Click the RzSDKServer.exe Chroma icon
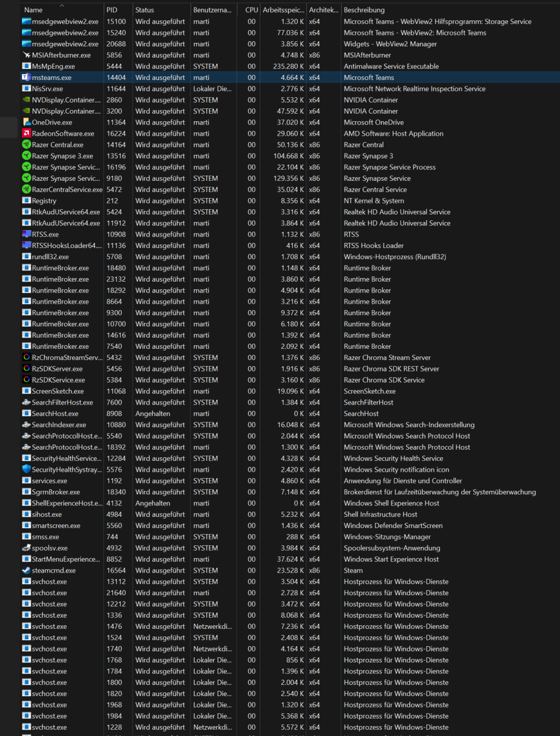 coord(26,369)
